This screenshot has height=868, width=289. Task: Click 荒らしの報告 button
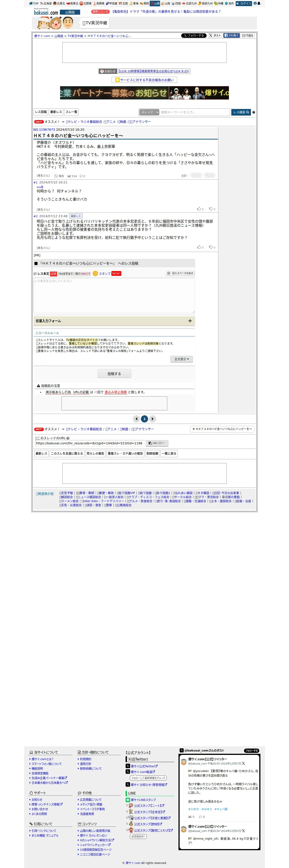pyautogui.click(x=95, y=454)
